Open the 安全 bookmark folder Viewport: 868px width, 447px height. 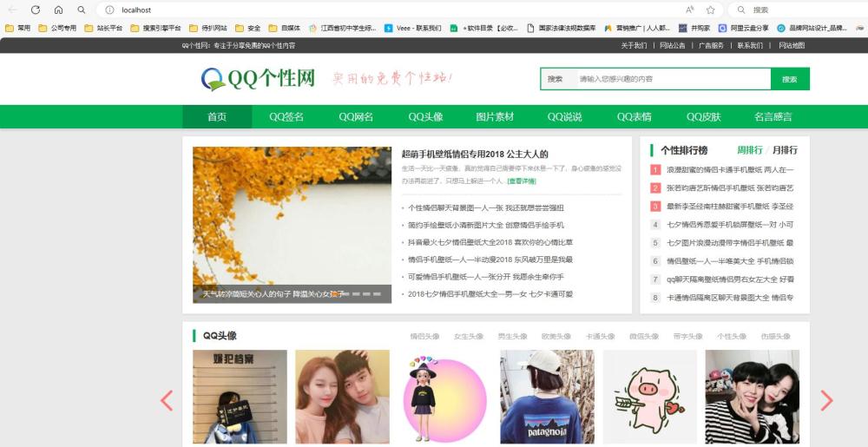pyautogui.click(x=248, y=28)
